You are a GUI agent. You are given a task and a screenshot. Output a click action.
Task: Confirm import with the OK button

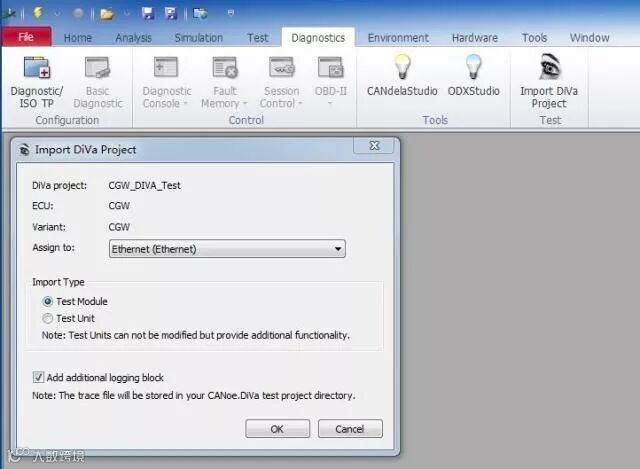point(278,429)
